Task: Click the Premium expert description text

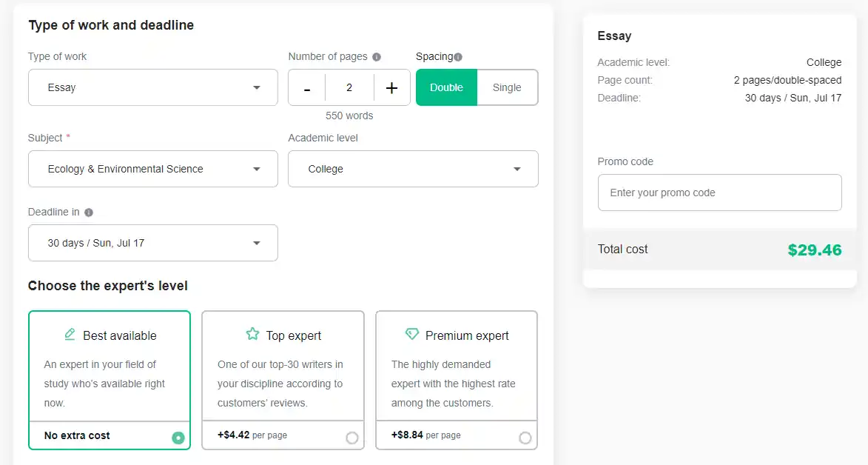Action: pyautogui.click(x=454, y=384)
